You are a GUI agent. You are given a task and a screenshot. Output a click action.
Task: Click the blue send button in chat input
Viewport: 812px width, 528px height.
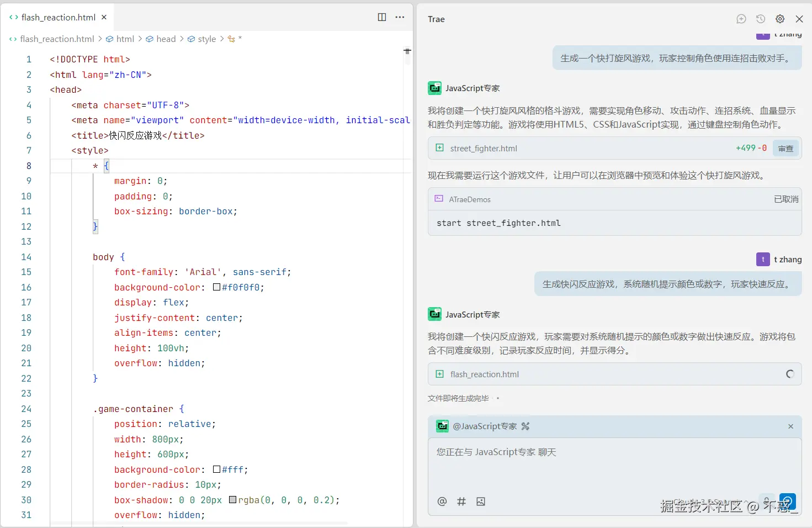click(787, 501)
